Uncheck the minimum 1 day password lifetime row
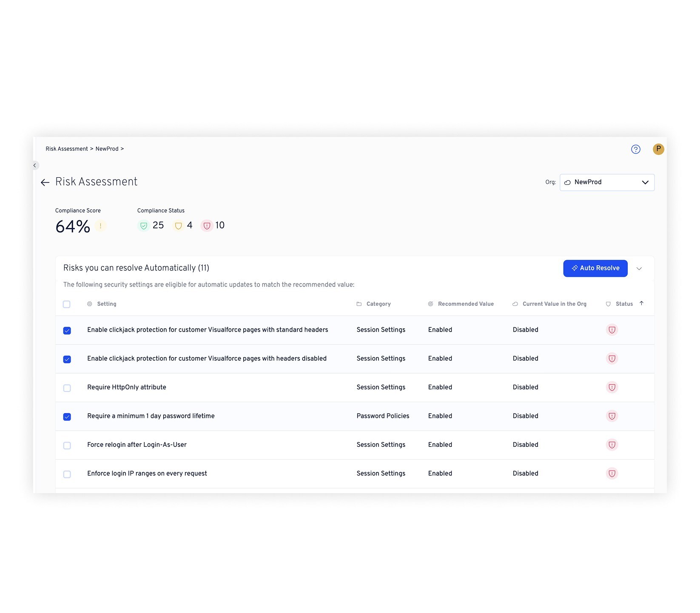The height and width of the screenshot is (613, 700). click(67, 417)
